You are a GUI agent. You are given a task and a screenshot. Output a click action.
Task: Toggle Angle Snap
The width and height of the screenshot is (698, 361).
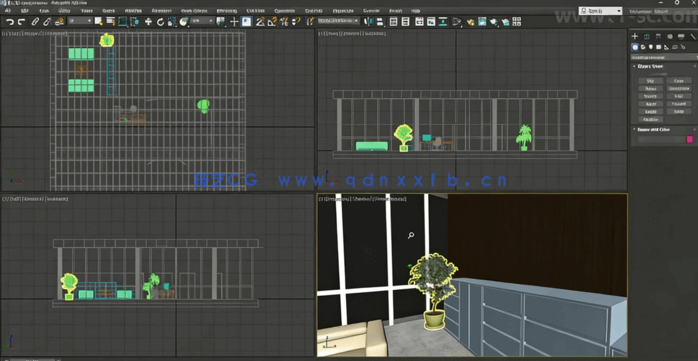[x=272, y=21]
